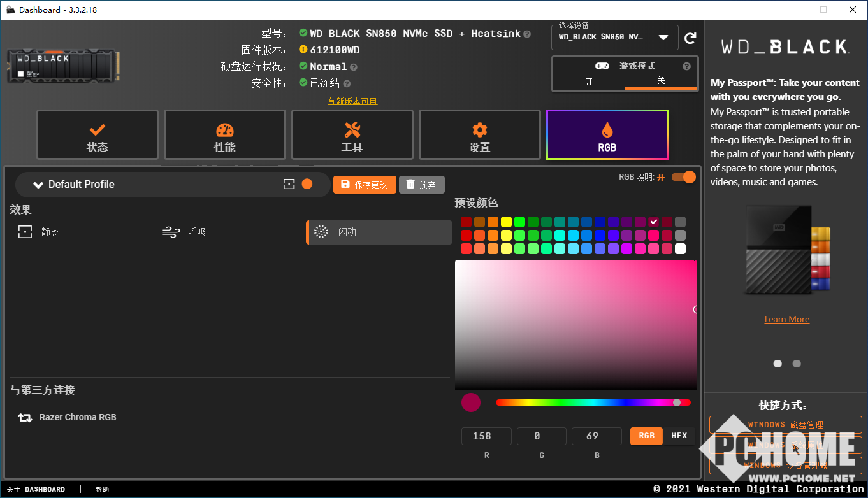Click the Dashboard app icon in title bar
The height and width of the screenshot is (498, 868).
(10, 10)
